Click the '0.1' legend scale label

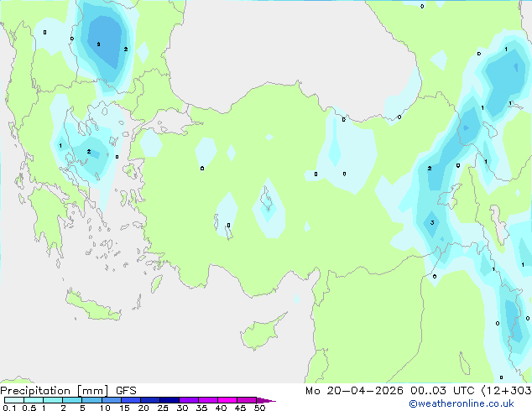click(9, 408)
